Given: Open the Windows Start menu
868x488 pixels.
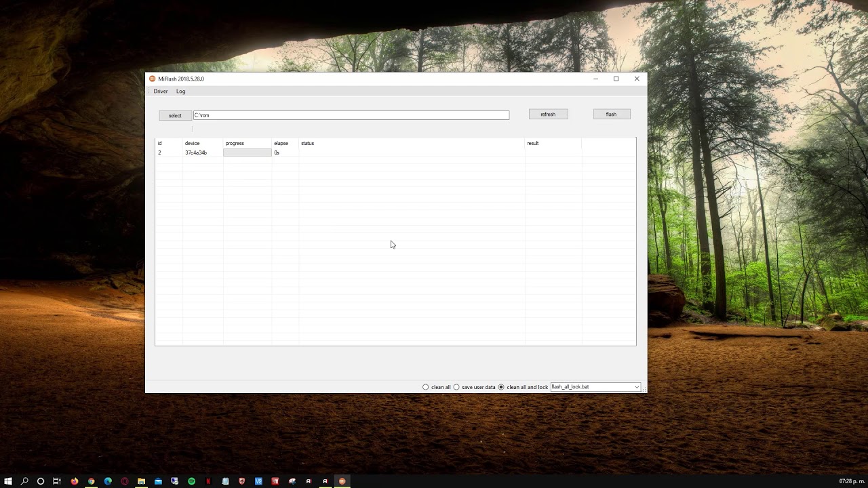Looking at the screenshot, I should tap(8, 481).
